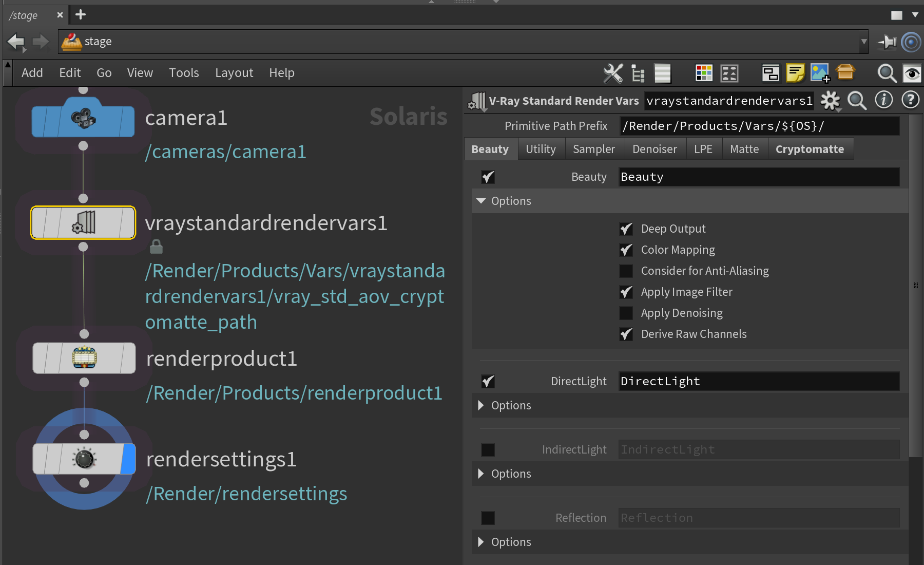Image resolution: width=924 pixels, height=565 pixels.
Task: Add a new pane tab with plus
Action: coord(81,14)
